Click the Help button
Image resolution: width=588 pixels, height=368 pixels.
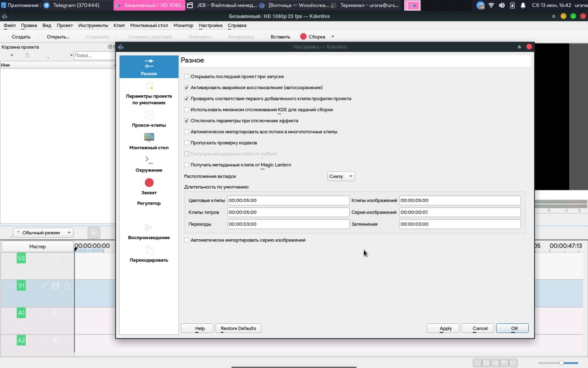pyautogui.click(x=198, y=328)
